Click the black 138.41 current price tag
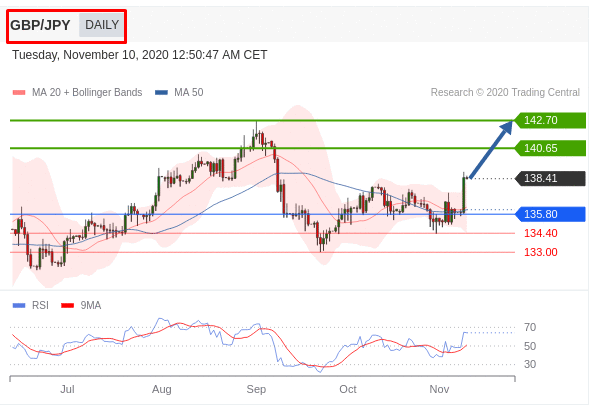This screenshot has height=410, width=595. tap(550, 178)
